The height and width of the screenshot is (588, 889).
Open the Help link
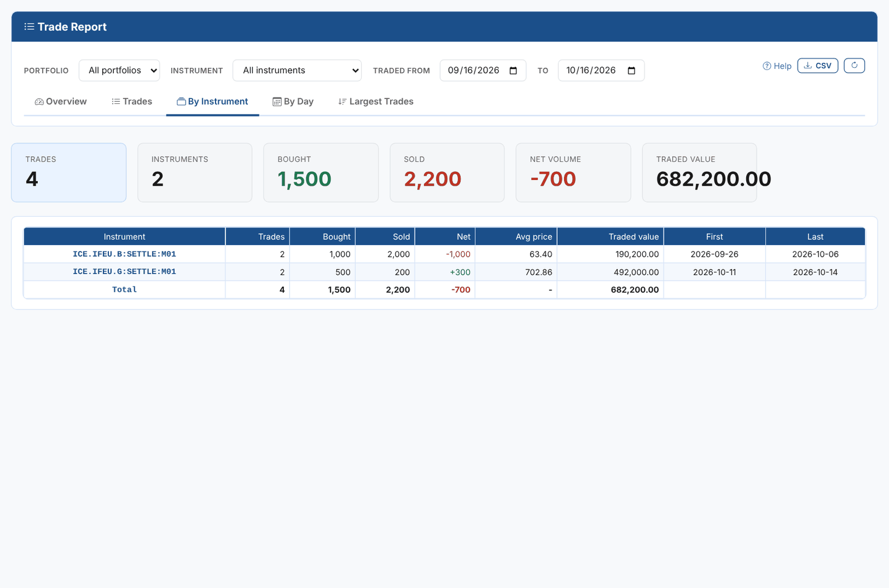click(777, 66)
